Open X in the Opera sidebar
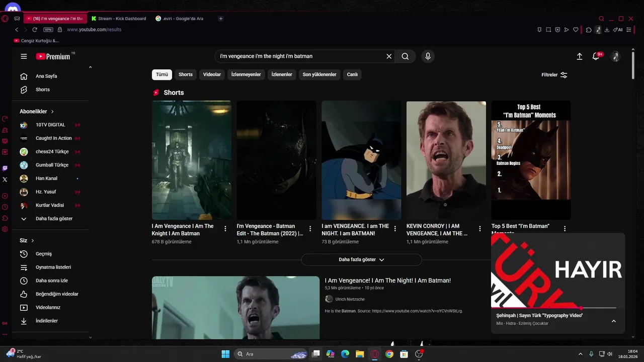Screen dimensions: 644x362 [5, 179]
